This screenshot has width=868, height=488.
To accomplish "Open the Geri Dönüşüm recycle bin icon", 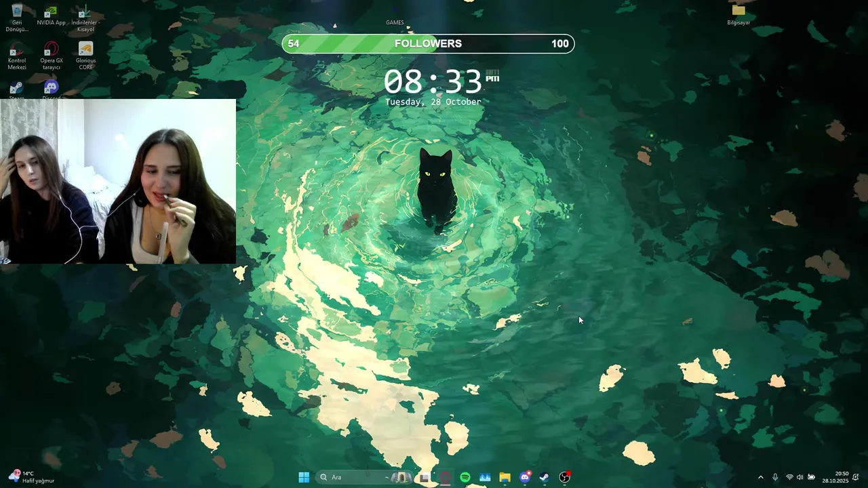I will (17, 17).
